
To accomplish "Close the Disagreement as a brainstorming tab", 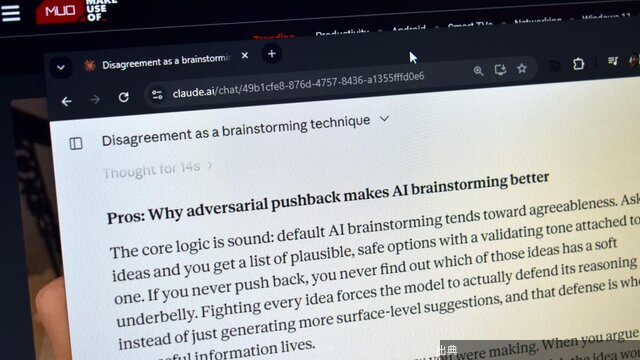I will [x=245, y=55].
